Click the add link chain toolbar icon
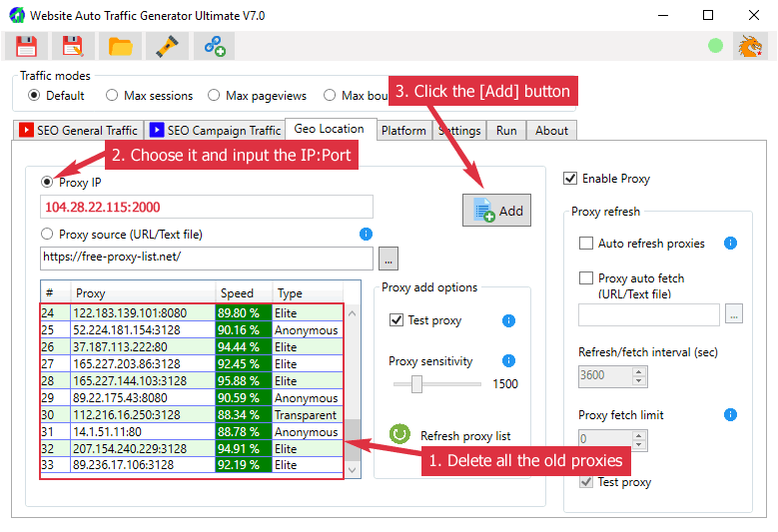Image resolution: width=778 pixels, height=532 pixels. click(x=215, y=46)
